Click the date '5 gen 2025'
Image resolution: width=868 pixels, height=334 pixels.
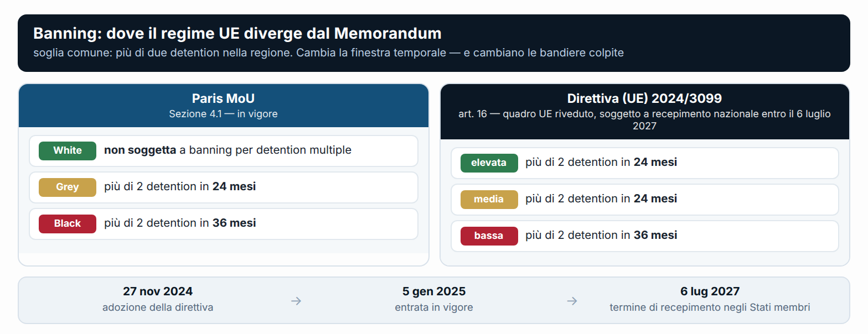pos(434,291)
